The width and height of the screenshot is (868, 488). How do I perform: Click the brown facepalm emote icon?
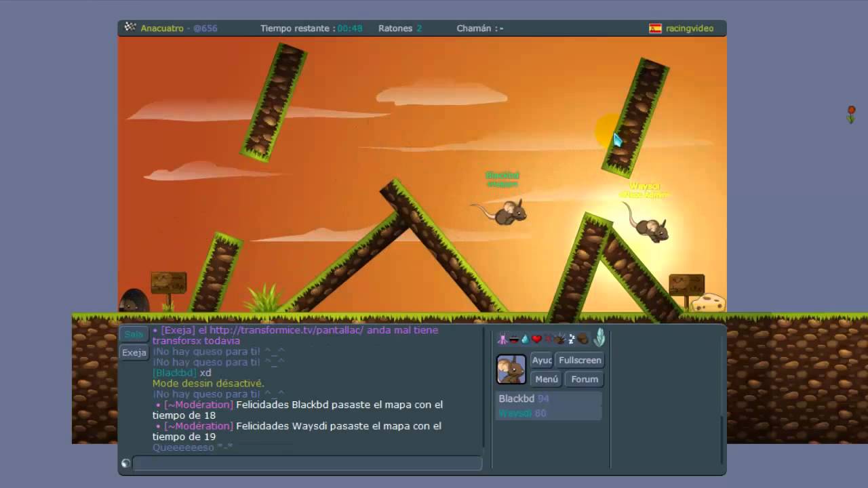[583, 339]
